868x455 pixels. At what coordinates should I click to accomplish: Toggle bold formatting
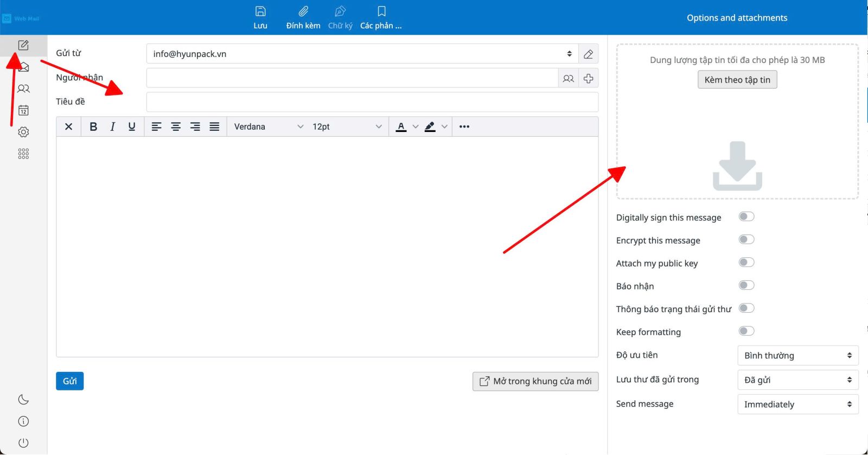[x=93, y=127]
